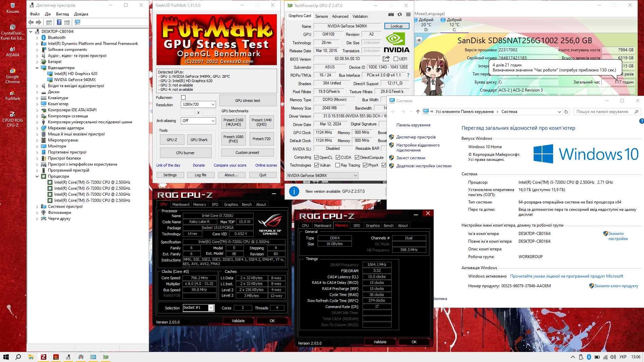Toggle GPU-Z PhysX checkbox
The image size is (644, 362).
pos(365,165)
